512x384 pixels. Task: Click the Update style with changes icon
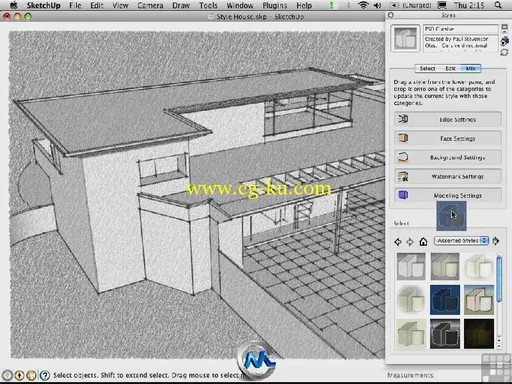[504, 52]
